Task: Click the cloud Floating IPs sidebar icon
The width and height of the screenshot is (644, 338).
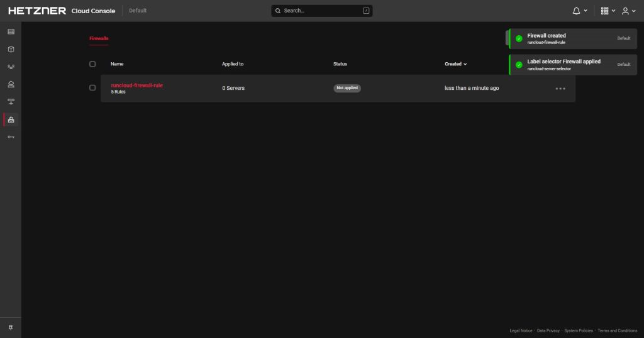Action: [x=11, y=84]
